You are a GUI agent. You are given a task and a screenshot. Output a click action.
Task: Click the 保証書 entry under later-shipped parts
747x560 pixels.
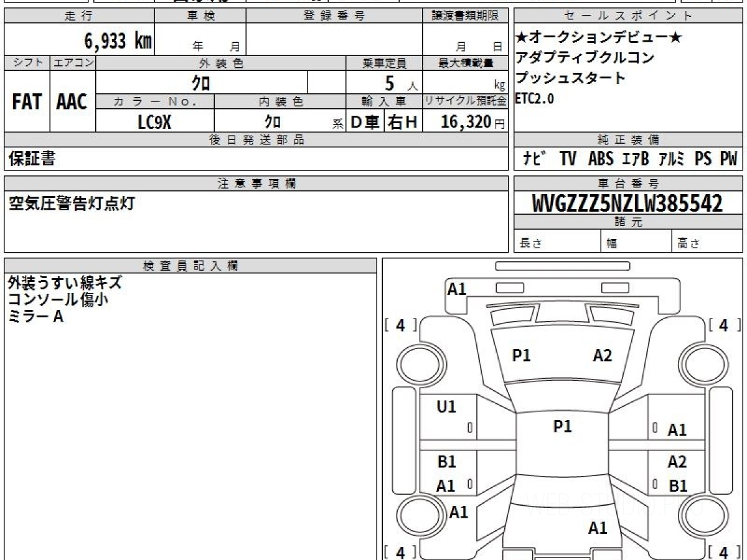point(32,159)
